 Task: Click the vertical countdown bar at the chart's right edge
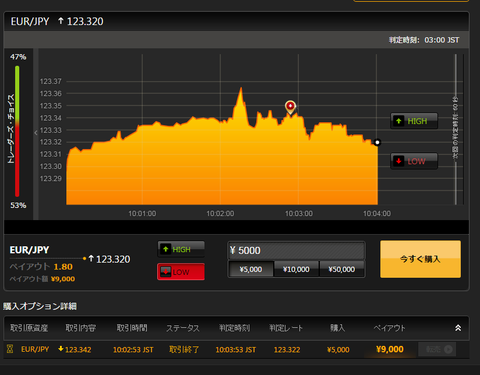point(456,129)
